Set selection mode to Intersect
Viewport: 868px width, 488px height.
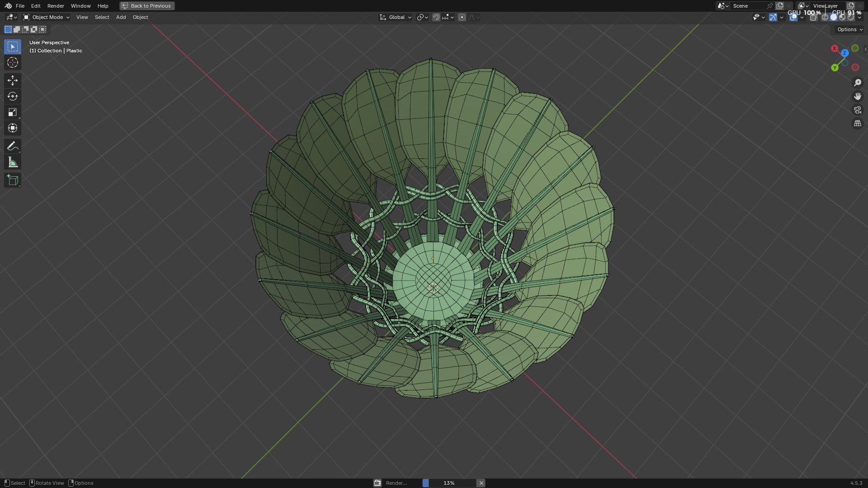42,29
